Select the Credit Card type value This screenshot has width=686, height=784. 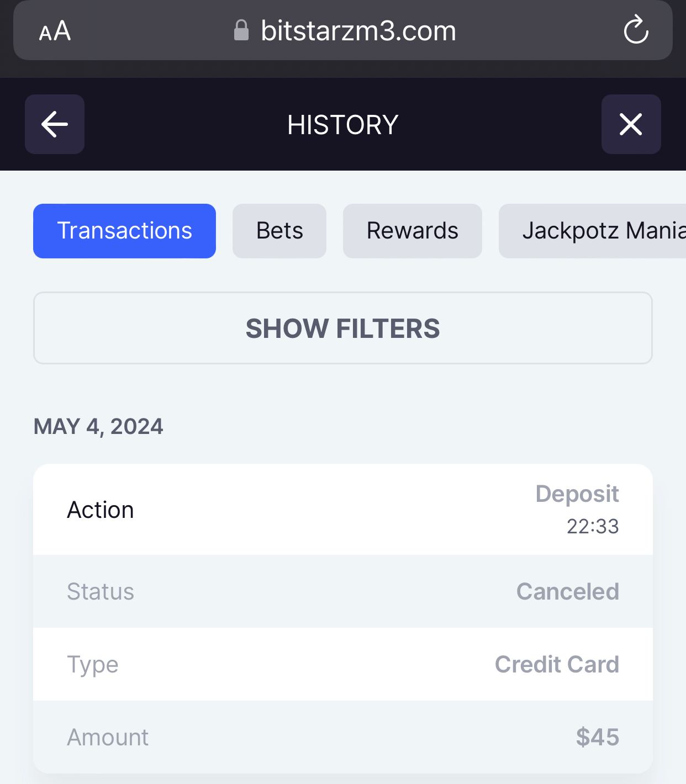(x=556, y=664)
